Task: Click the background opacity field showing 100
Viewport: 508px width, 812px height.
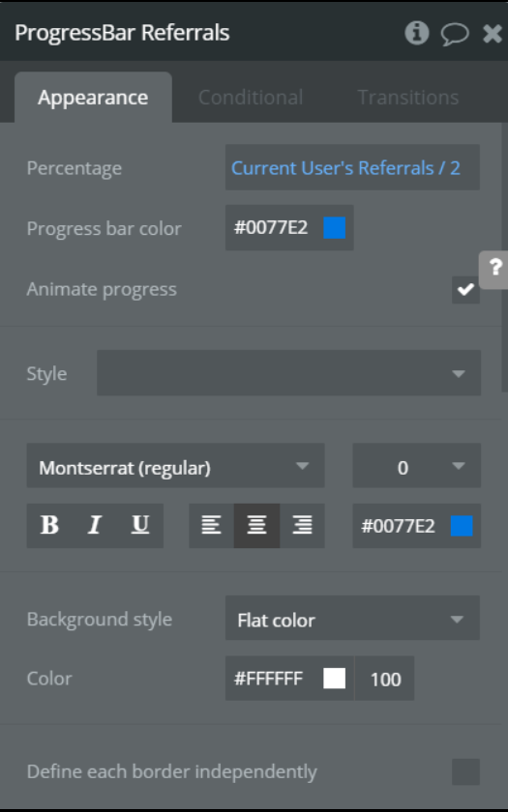Action: coord(385,679)
